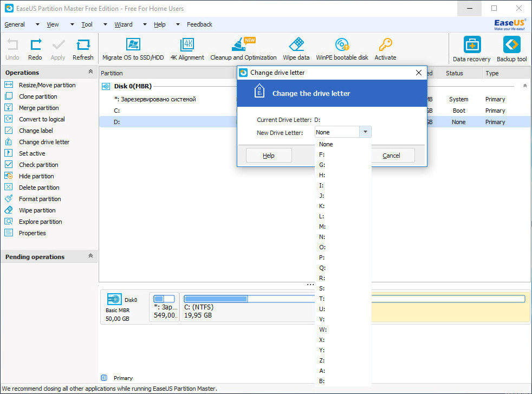
Task: Select Format partition operation
Action: point(40,199)
